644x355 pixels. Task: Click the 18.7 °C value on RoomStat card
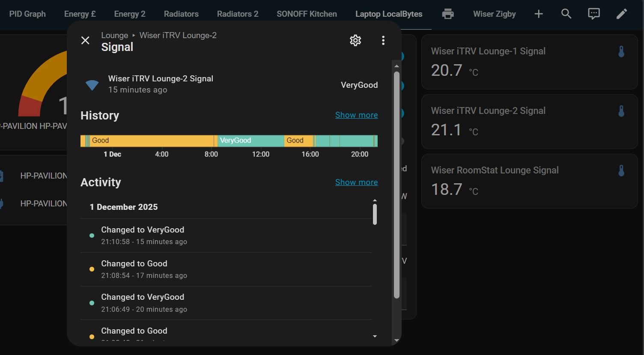point(454,189)
